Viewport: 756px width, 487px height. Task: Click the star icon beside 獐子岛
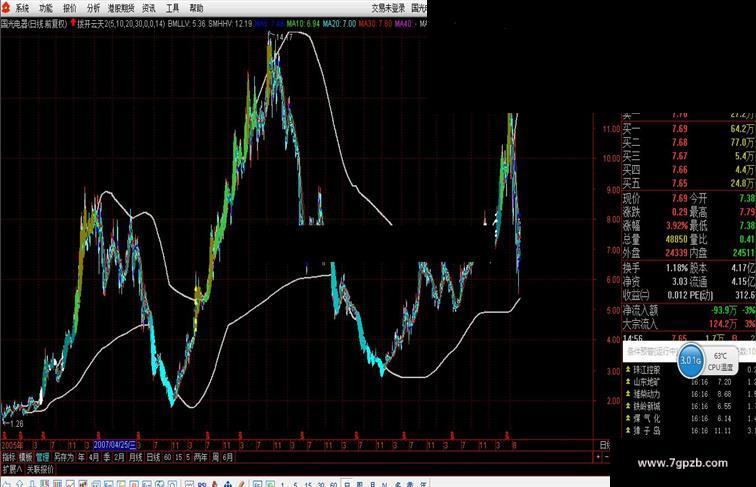tap(628, 430)
